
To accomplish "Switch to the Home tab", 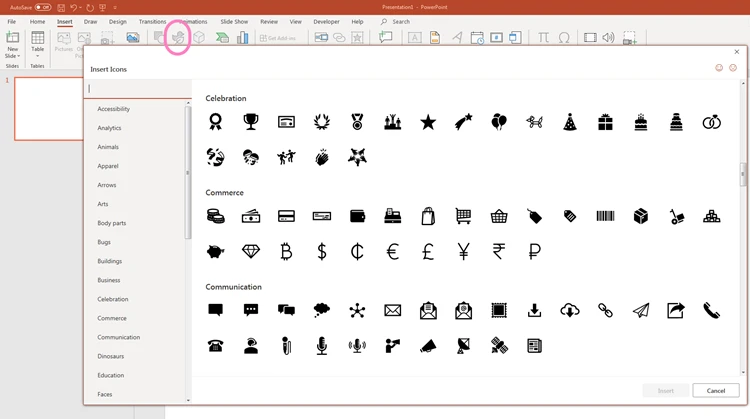I will click(37, 22).
